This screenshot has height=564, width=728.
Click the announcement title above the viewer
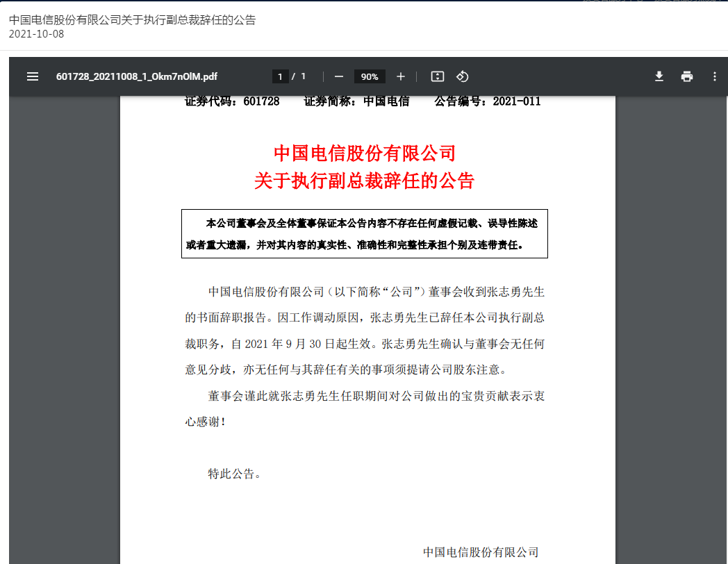pos(132,20)
